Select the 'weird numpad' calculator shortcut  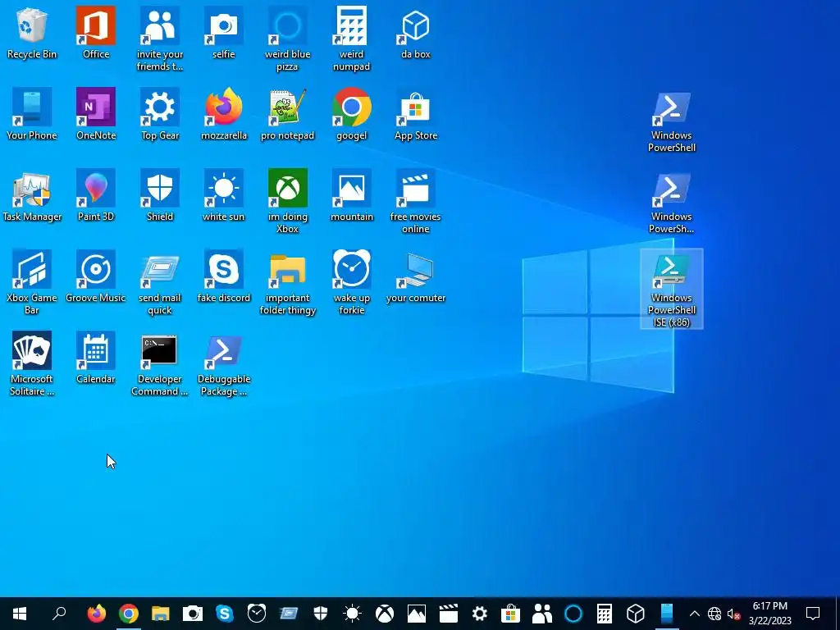pos(351,39)
